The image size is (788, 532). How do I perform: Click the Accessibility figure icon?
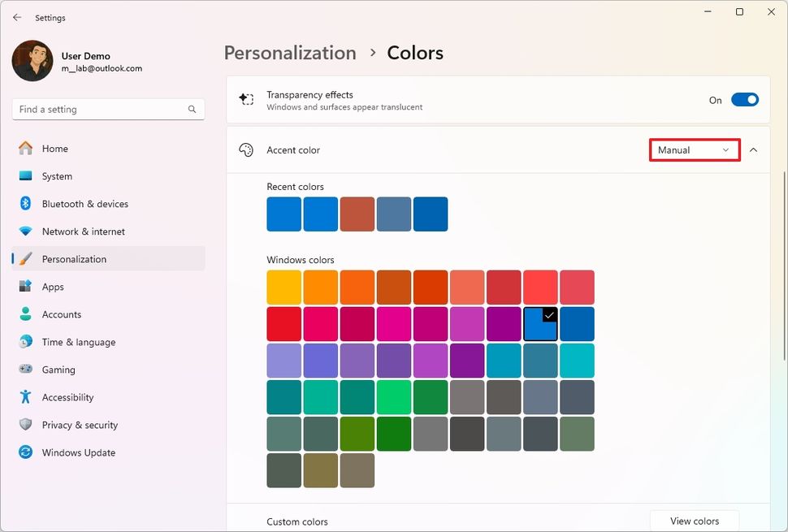pyautogui.click(x=25, y=397)
